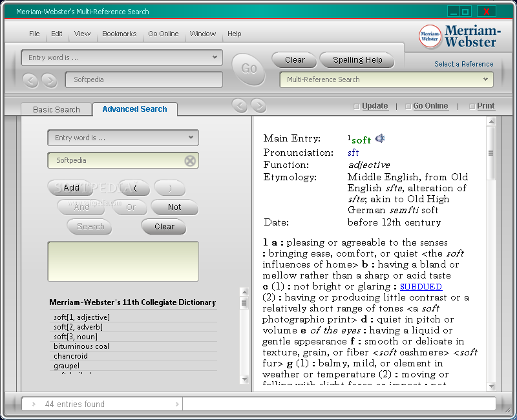This screenshot has height=420, width=517.
Task: Click the Not operator button
Action: point(174,207)
